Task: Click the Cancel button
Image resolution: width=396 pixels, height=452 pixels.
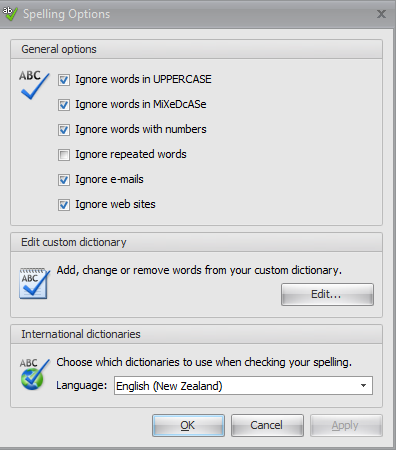Action: point(267,425)
